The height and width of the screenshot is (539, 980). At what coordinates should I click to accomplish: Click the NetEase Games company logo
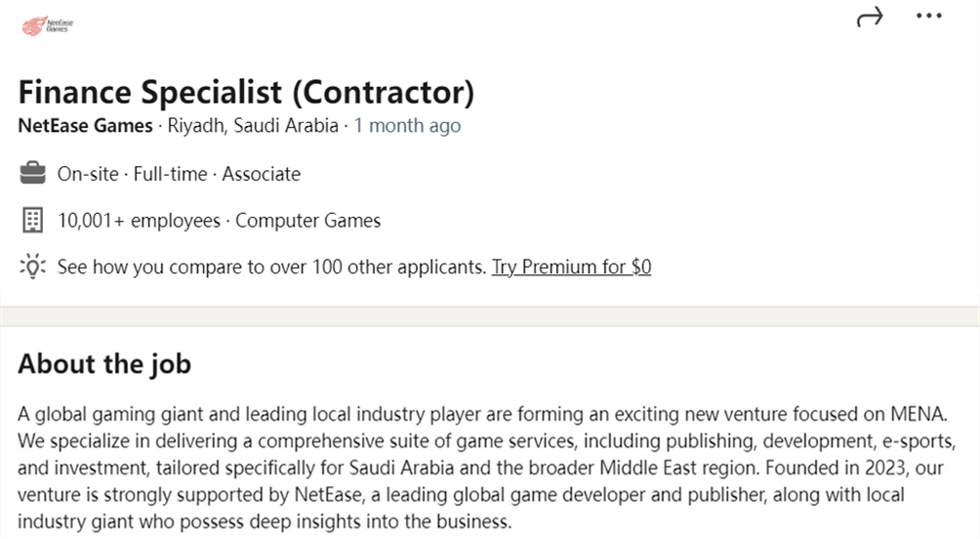pos(48,25)
